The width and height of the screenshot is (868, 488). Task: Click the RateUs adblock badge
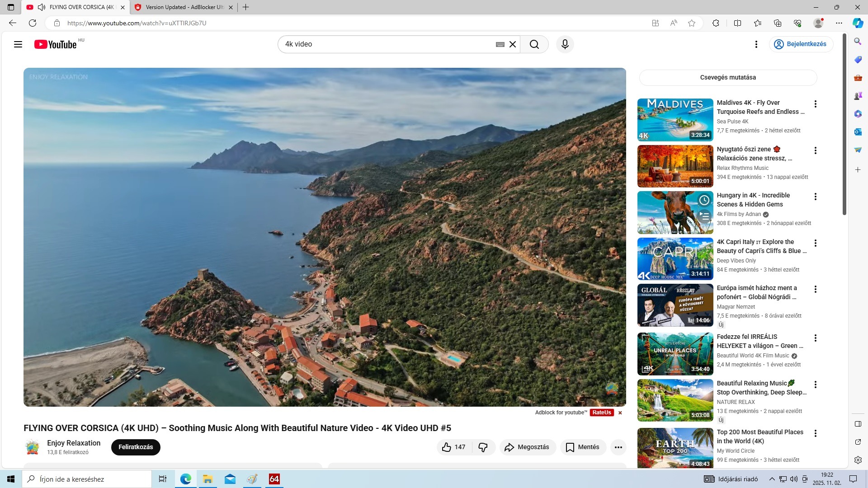click(601, 413)
